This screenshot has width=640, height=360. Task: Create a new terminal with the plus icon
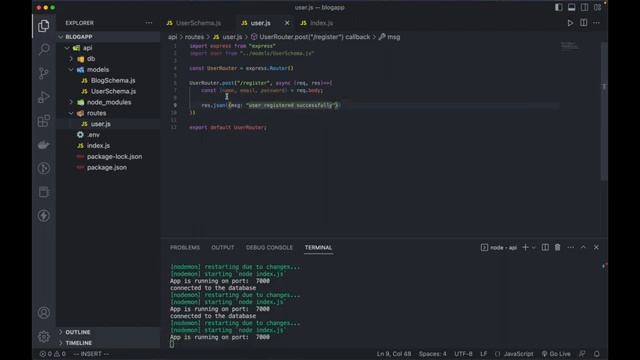[x=525, y=247]
